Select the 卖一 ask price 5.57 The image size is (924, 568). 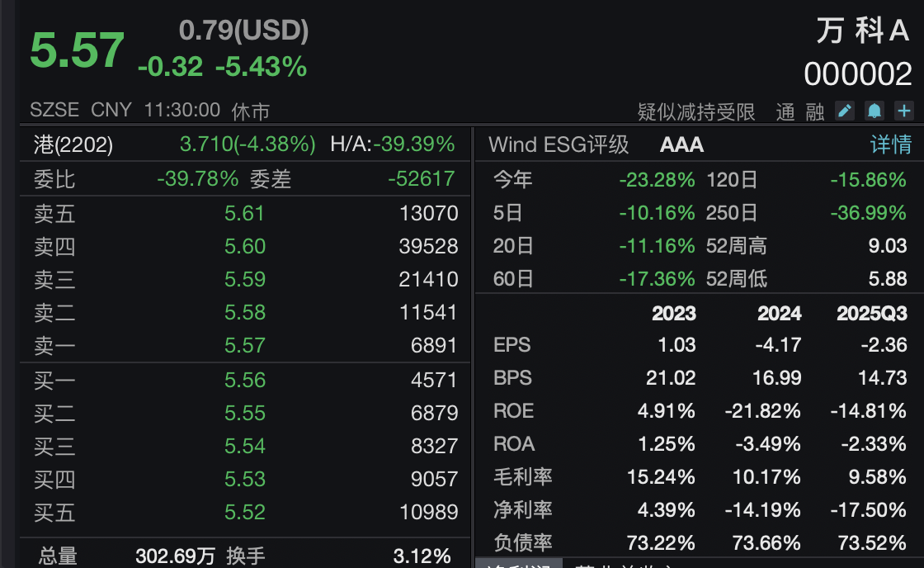pyautogui.click(x=245, y=345)
